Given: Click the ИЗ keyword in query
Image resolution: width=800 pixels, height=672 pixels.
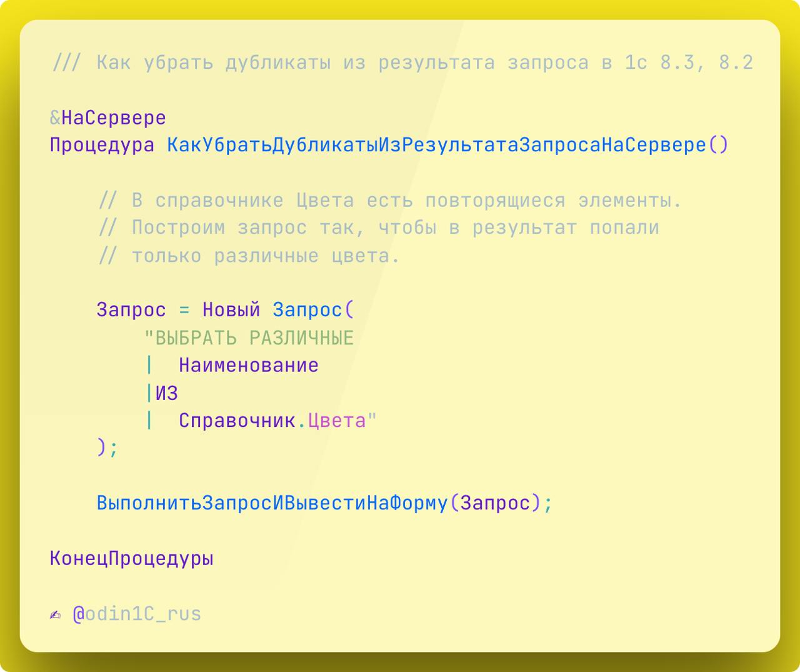Looking at the screenshot, I should [166, 393].
